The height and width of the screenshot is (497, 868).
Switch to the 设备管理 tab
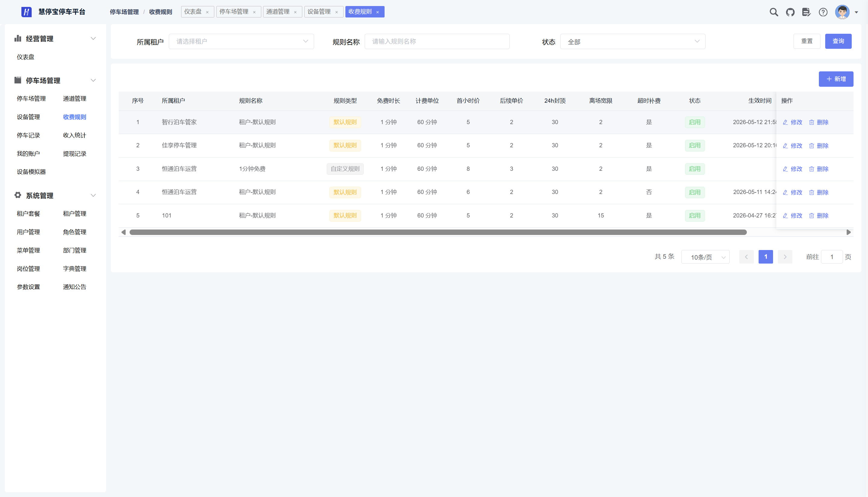pyautogui.click(x=319, y=12)
